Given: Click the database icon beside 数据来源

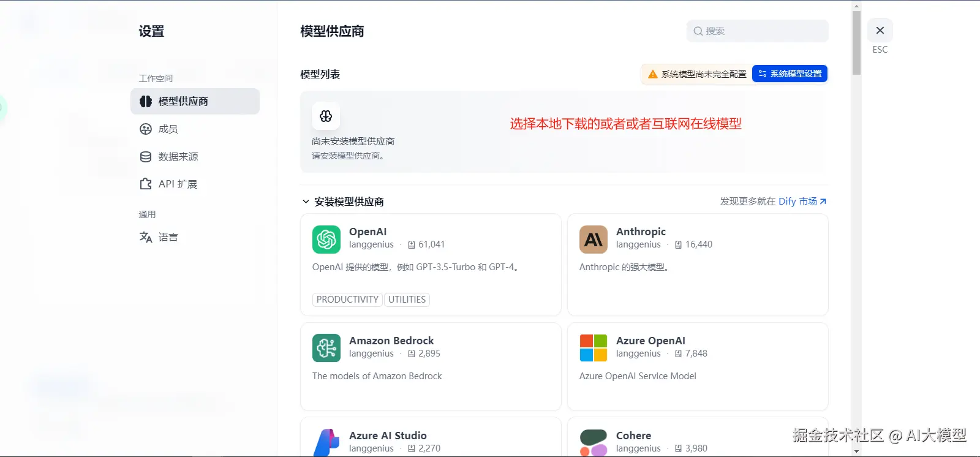Looking at the screenshot, I should (146, 157).
